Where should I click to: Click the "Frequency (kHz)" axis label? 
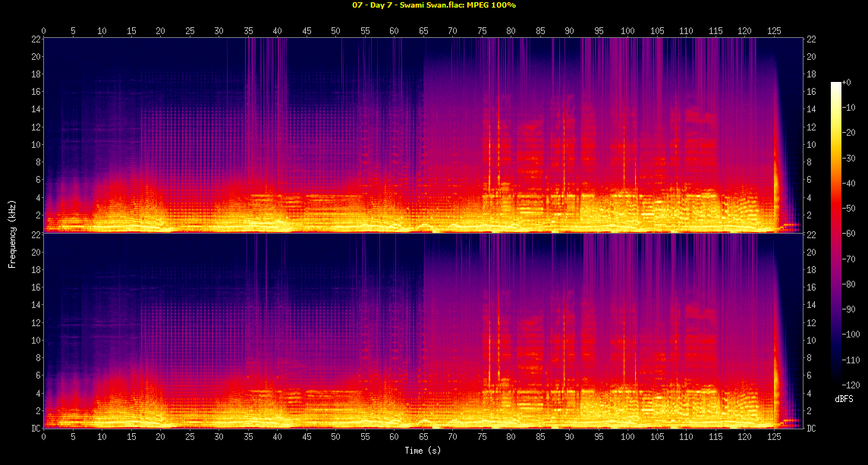(x=11, y=233)
